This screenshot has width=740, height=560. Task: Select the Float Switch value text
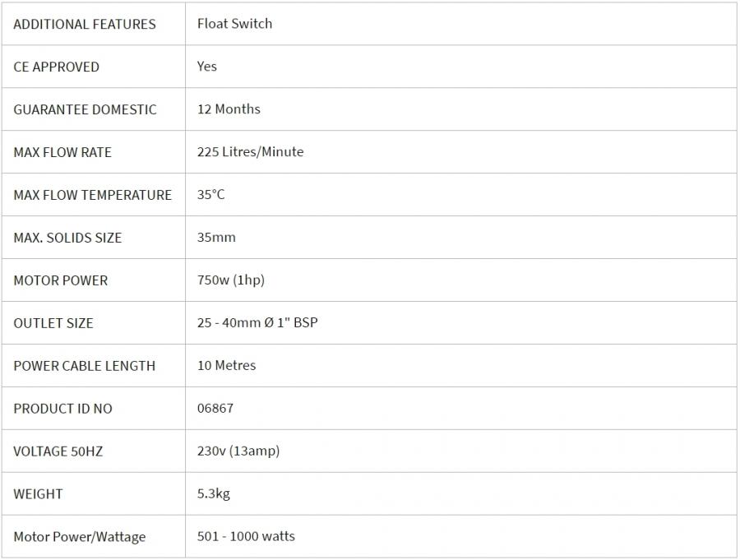click(x=234, y=24)
